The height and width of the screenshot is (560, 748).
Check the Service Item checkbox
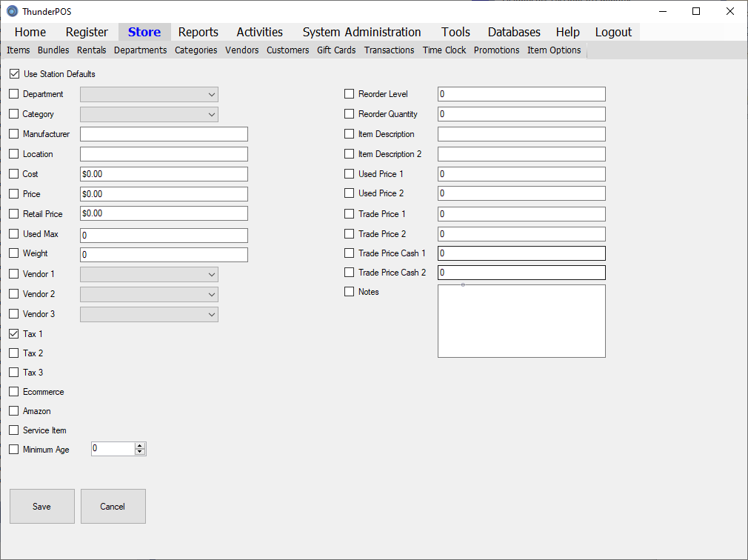(14, 430)
